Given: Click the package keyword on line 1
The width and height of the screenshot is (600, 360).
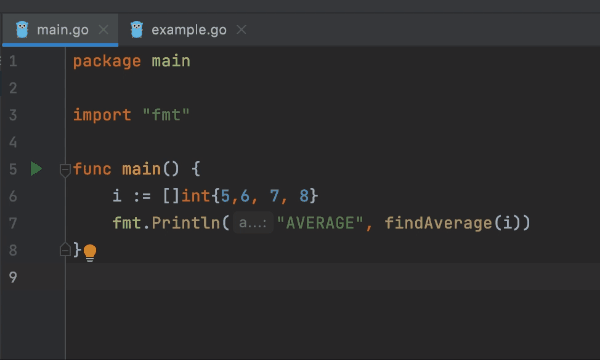Looking at the screenshot, I should pyautogui.click(x=107, y=62).
